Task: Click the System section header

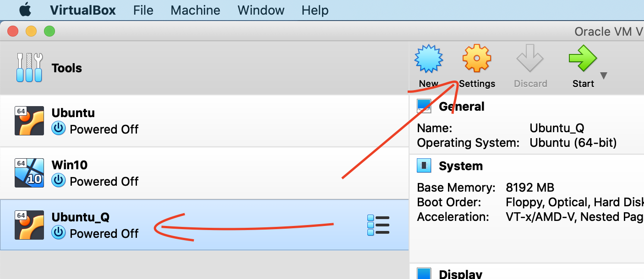Action: (x=460, y=166)
